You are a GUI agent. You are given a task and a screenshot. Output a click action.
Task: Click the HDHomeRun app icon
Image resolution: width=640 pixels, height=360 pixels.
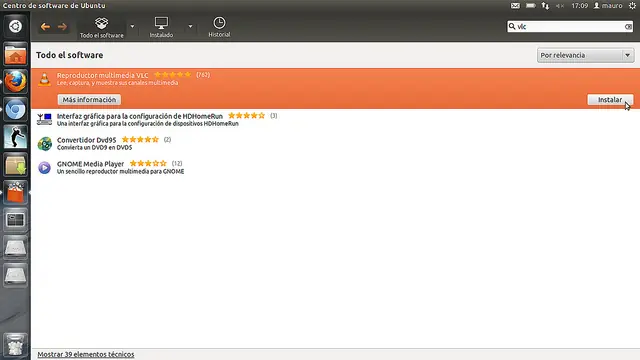(x=44, y=119)
